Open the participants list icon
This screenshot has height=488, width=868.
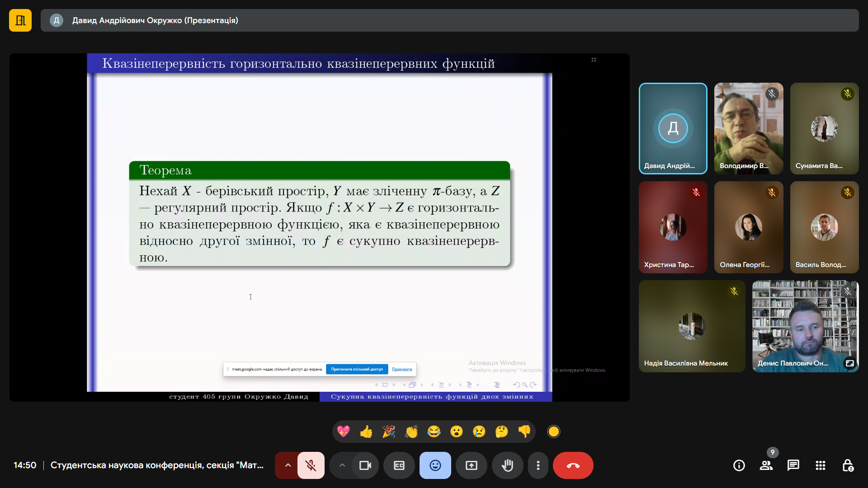click(x=766, y=465)
